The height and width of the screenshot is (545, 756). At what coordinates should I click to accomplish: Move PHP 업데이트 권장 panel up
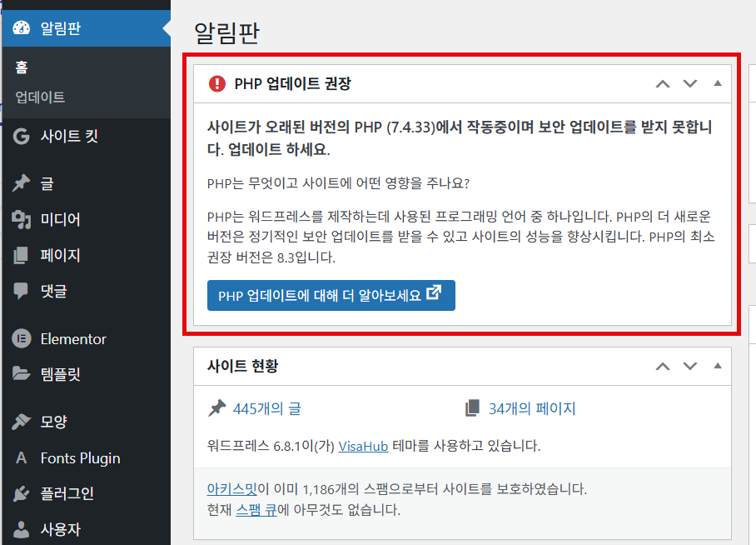[x=663, y=84]
